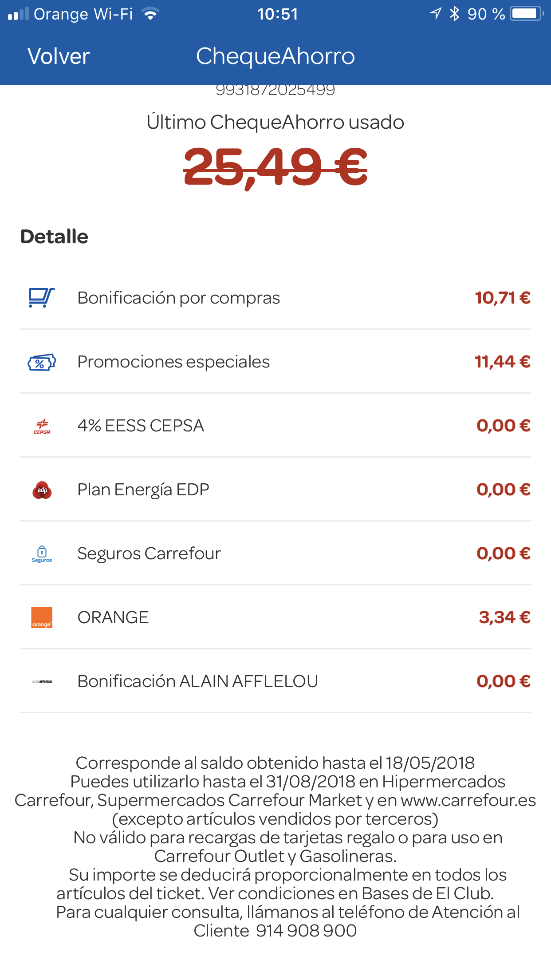Tap the www.carrefour.es web address
The height and width of the screenshot is (980, 551).
[468, 800]
